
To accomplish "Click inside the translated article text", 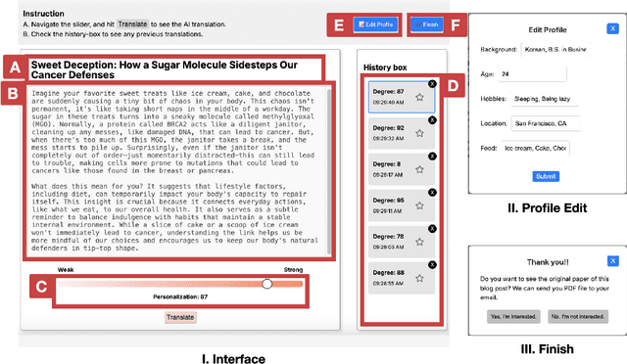I will click(x=175, y=170).
